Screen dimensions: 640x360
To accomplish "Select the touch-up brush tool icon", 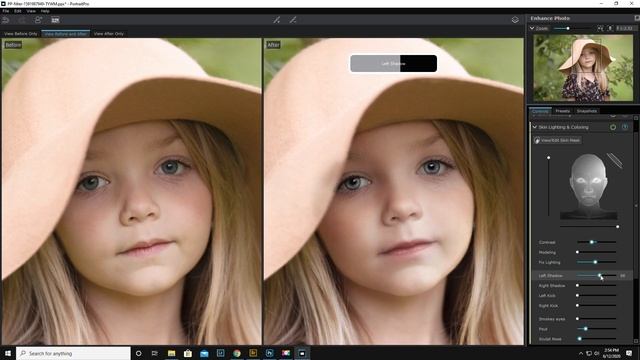I will click(x=277, y=20).
